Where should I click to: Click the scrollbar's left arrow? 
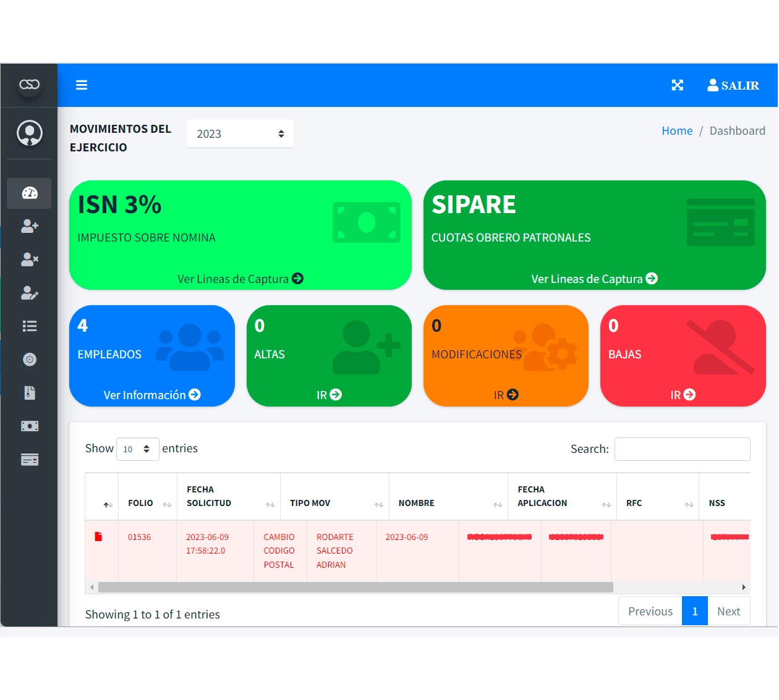tap(92, 588)
